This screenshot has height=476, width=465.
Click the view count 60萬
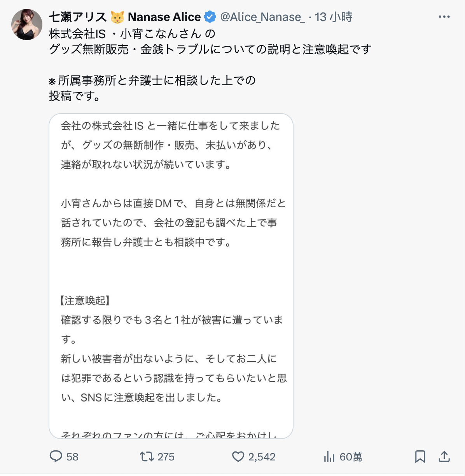point(351,457)
